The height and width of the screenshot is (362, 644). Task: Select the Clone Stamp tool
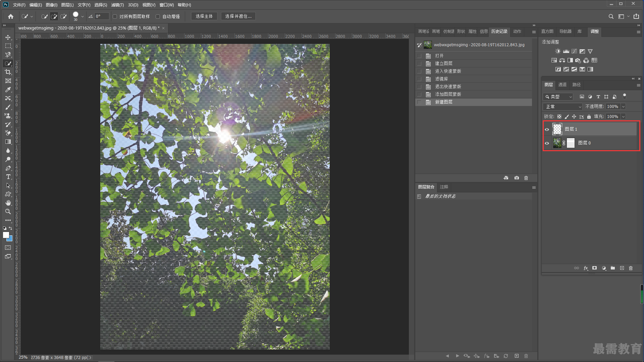(x=8, y=116)
